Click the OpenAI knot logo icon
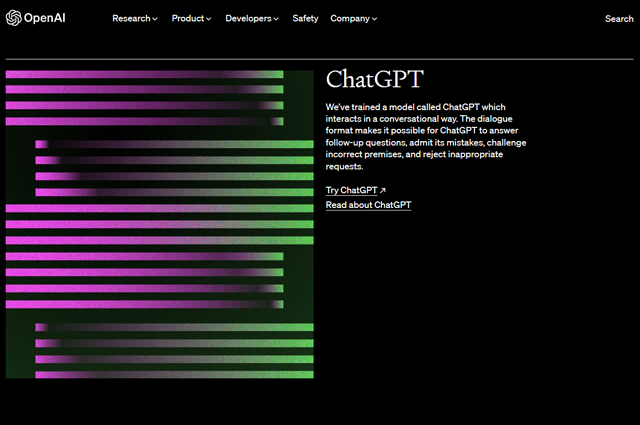The width and height of the screenshot is (640, 425). pos(13,18)
